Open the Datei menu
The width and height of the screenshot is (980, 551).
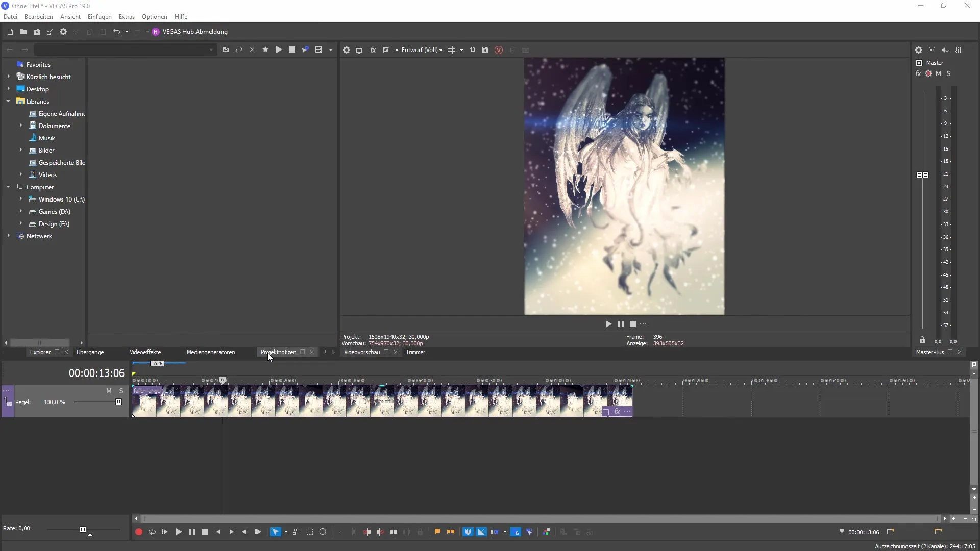click(x=10, y=17)
